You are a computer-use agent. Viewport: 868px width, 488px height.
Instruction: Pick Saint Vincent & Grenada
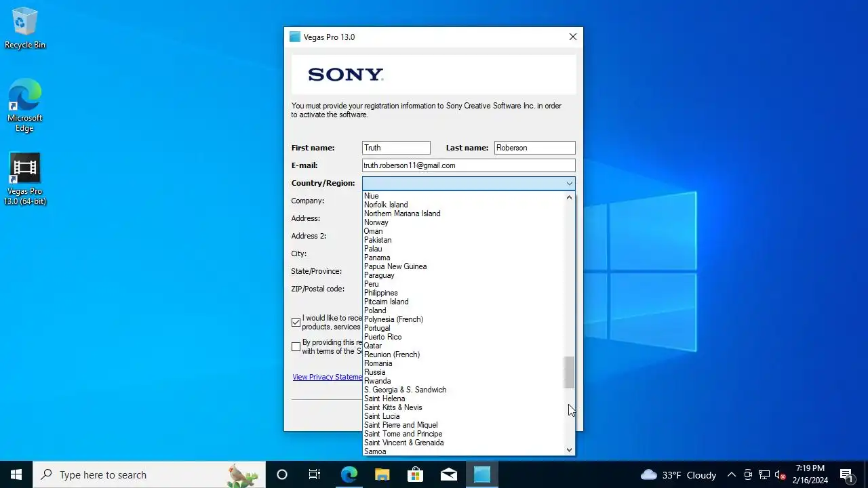coord(463,443)
